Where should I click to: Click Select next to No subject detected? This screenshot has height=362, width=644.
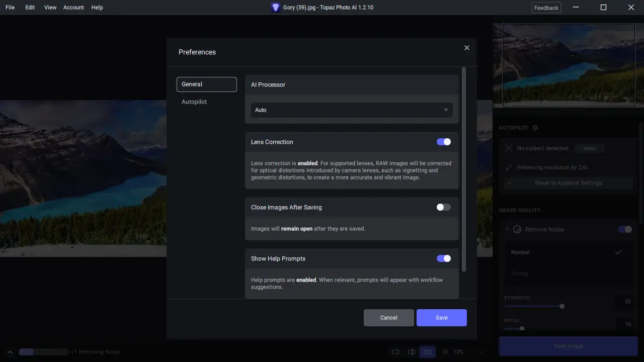590,148
